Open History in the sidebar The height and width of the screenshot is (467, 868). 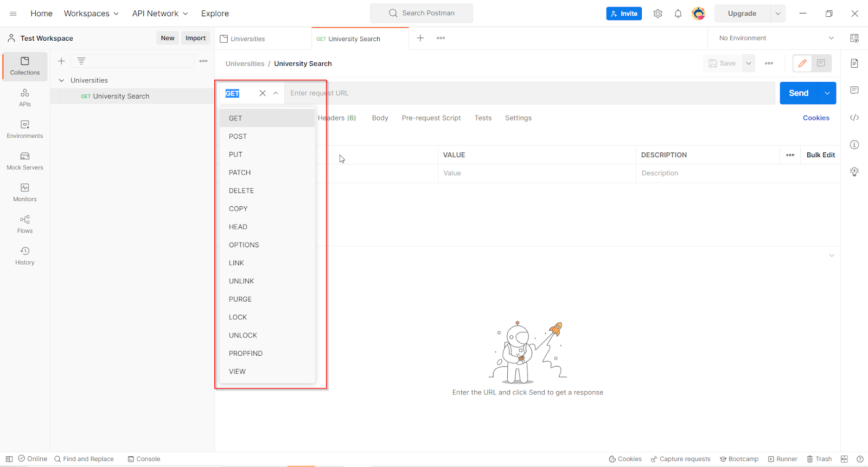point(25,256)
